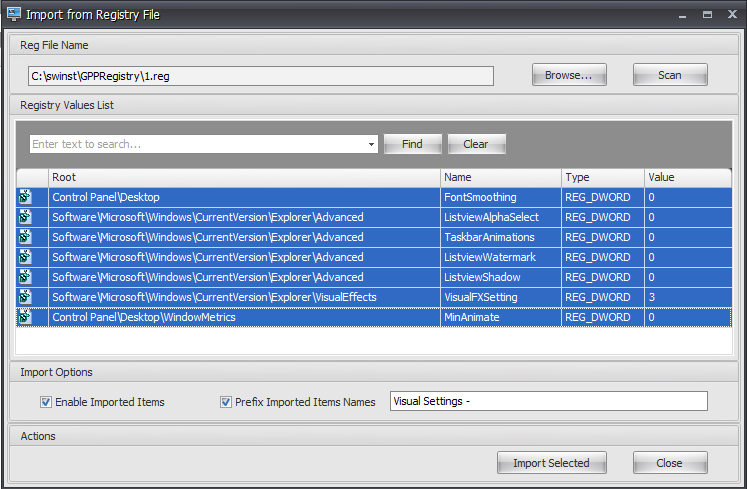
Task: Open the search text dropdown arrow
Action: 371,144
